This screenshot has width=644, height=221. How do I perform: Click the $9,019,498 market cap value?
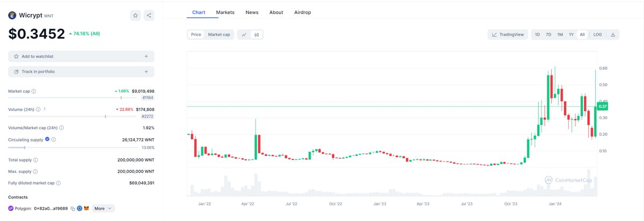(143, 91)
